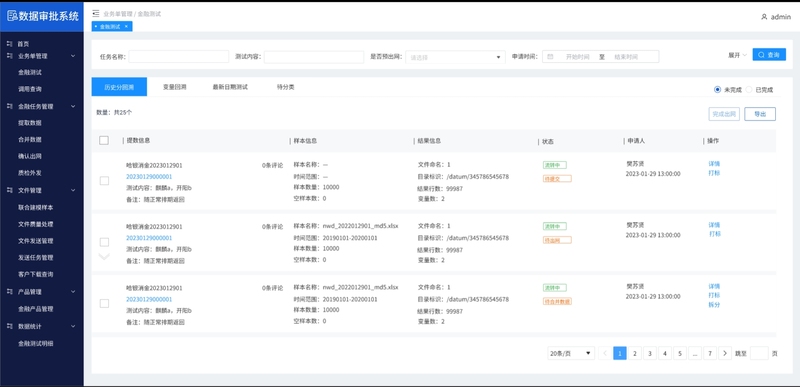Switch to the 变量回溯 tab
This screenshot has width=800, height=387.
(x=174, y=87)
